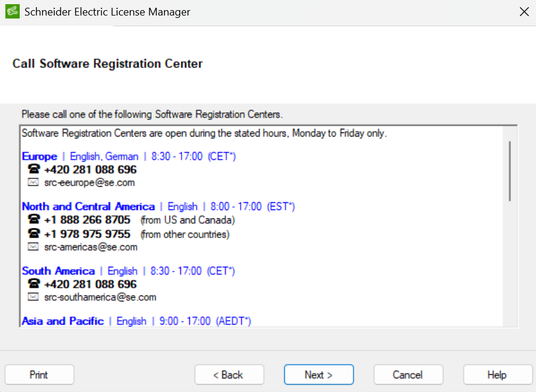Click the Print button
This screenshot has width=536, height=392.
tap(39, 375)
